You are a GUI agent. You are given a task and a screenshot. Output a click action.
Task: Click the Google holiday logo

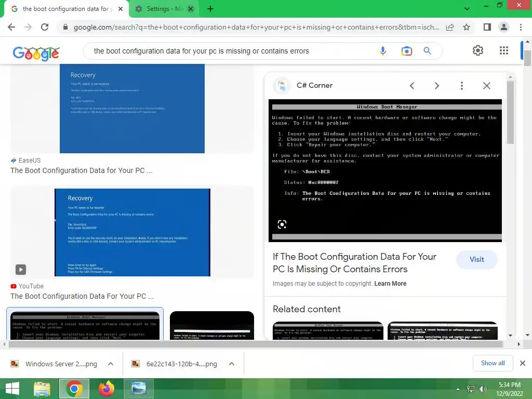36,53
